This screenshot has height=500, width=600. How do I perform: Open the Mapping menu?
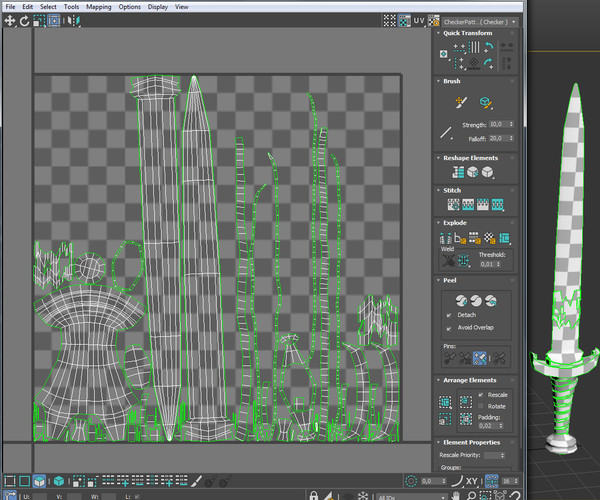point(98,7)
